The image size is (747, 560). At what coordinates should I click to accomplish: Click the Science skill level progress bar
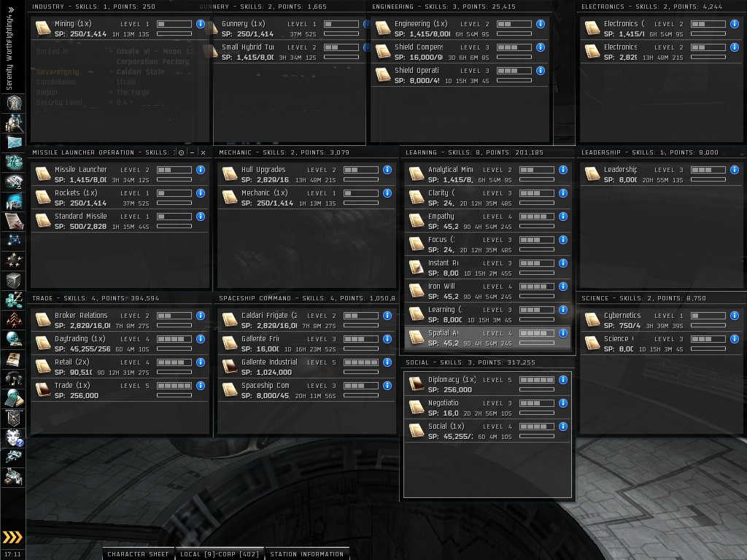708,338
